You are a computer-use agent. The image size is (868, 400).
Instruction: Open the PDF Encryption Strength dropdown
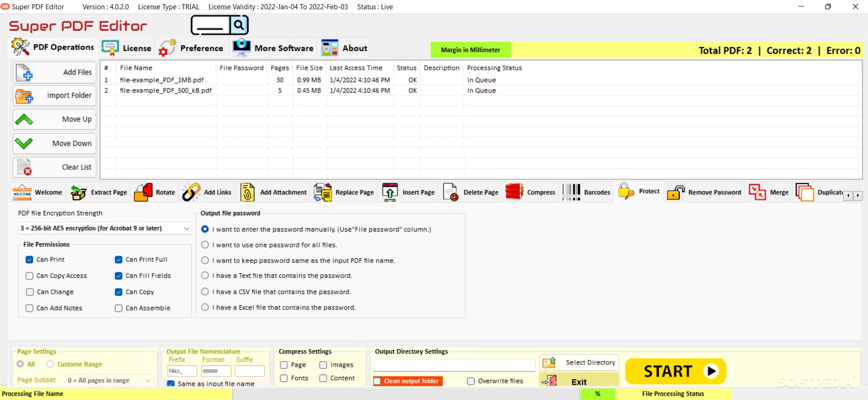point(105,228)
